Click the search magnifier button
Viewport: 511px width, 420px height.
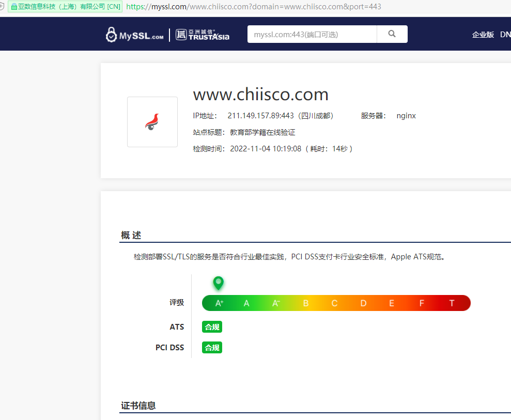pos(392,34)
